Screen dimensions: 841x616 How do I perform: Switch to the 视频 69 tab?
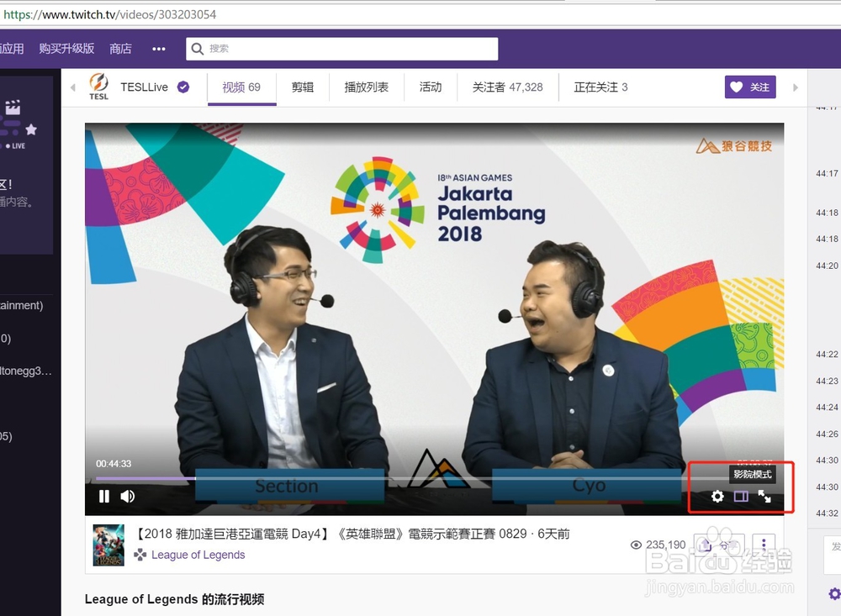click(241, 87)
